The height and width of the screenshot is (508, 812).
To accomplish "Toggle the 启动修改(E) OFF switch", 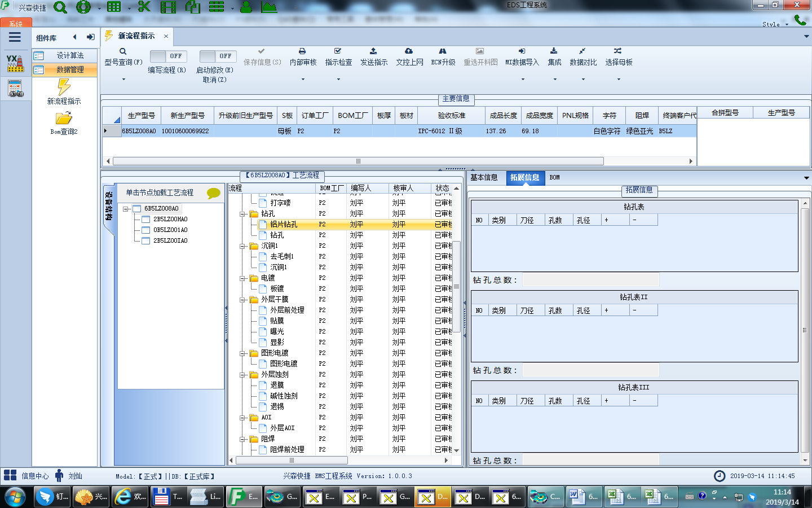I will pos(217,56).
